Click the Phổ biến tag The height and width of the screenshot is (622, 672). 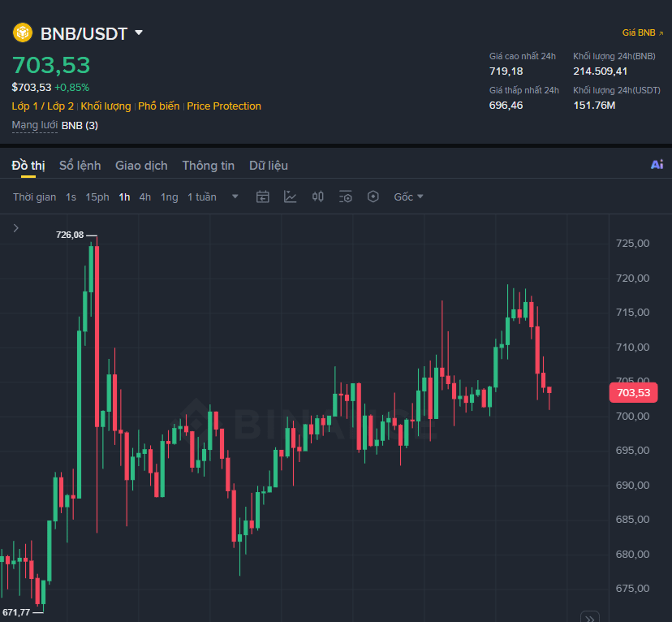[x=158, y=106]
